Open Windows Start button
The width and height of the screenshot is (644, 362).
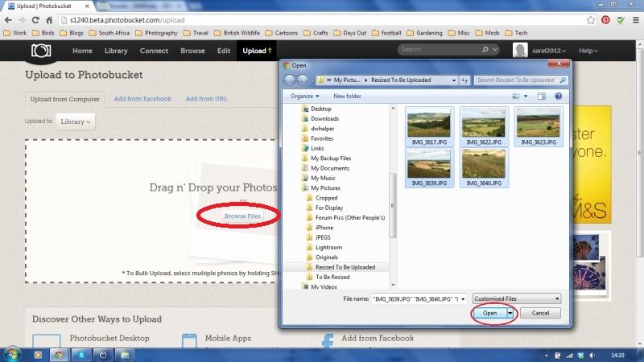[x=11, y=355]
